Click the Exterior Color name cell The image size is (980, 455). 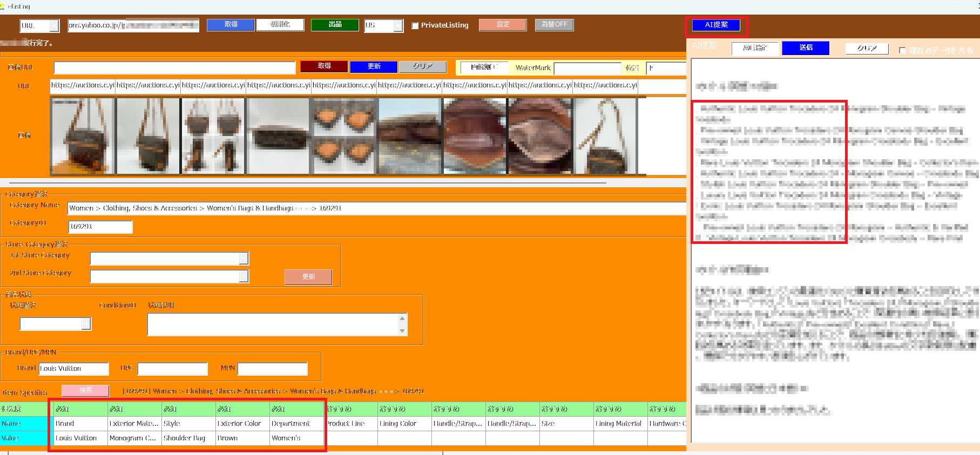[x=242, y=424]
